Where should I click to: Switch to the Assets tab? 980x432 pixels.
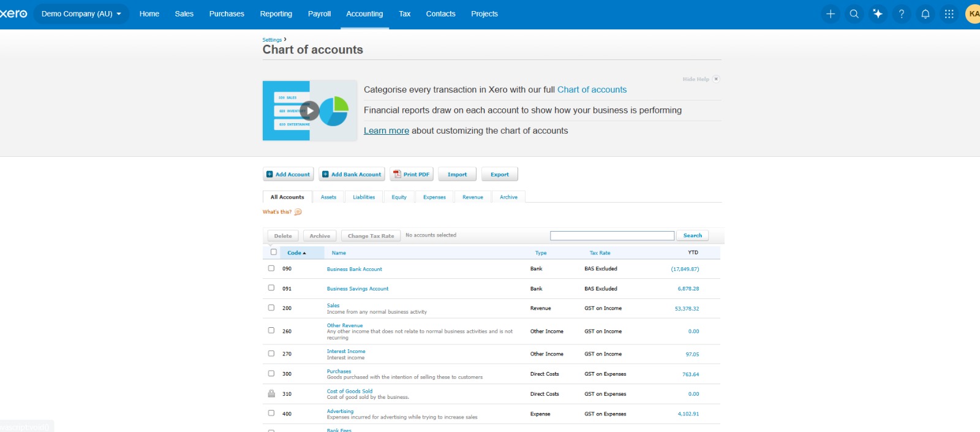pyautogui.click(x=328, y=197)
